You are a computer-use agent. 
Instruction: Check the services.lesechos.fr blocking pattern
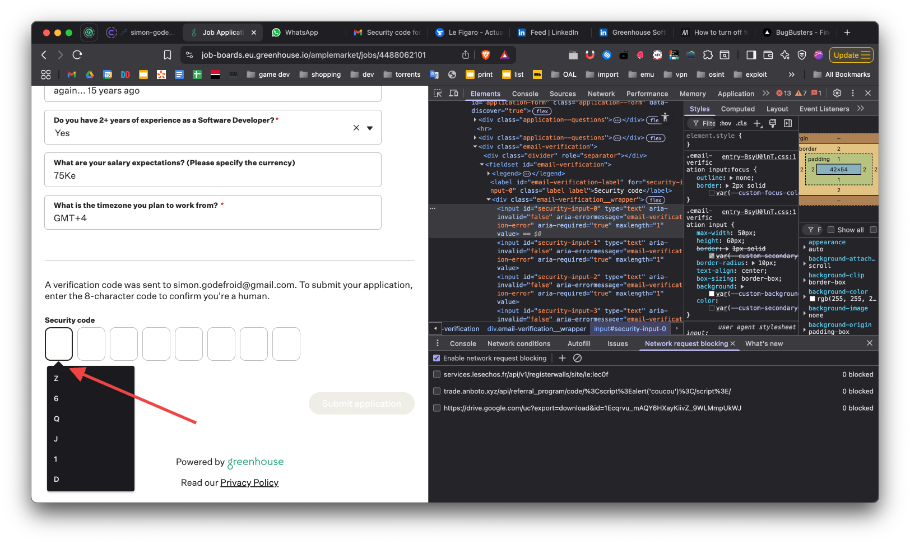coord(437,375)
